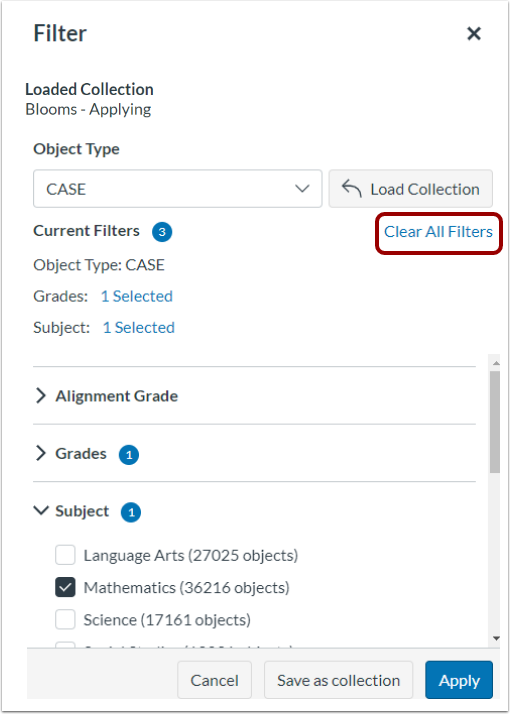
Task: Check the Science checkbox
Action: (65, 620)
